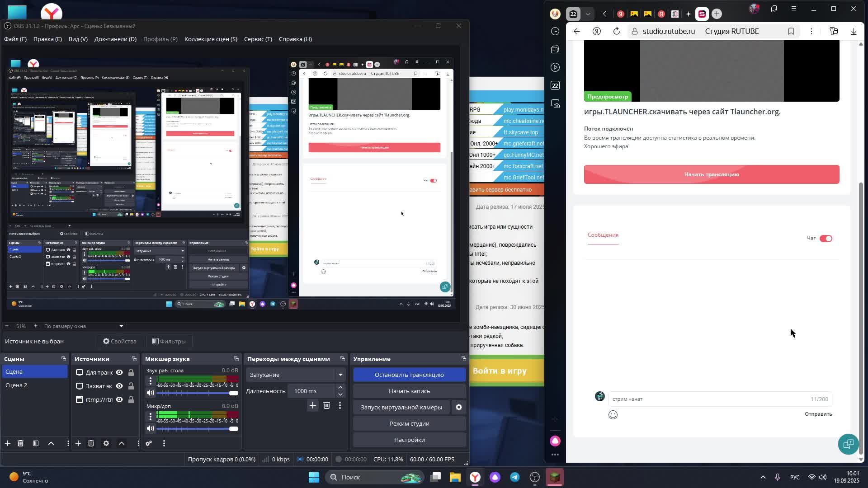This screenshot has height=488, width=868.
Task: Open scene filters icon in Сцены panel
Action: coord(36,443)
